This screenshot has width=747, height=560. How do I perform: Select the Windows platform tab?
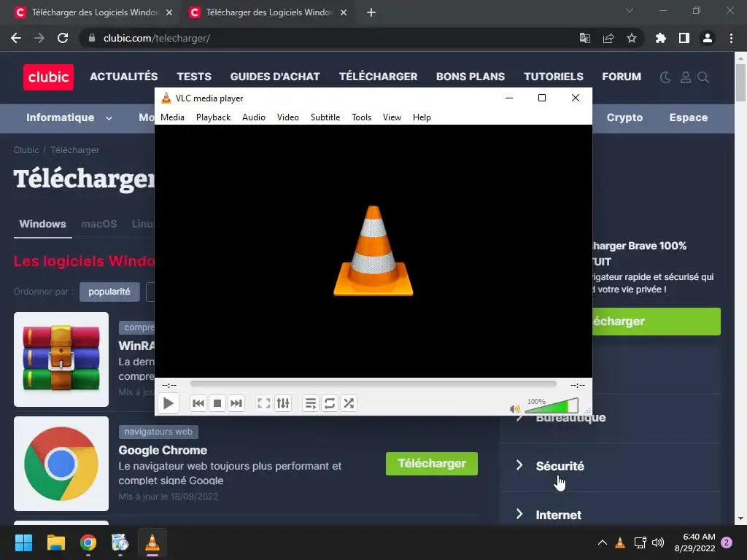tap(42, 224)
